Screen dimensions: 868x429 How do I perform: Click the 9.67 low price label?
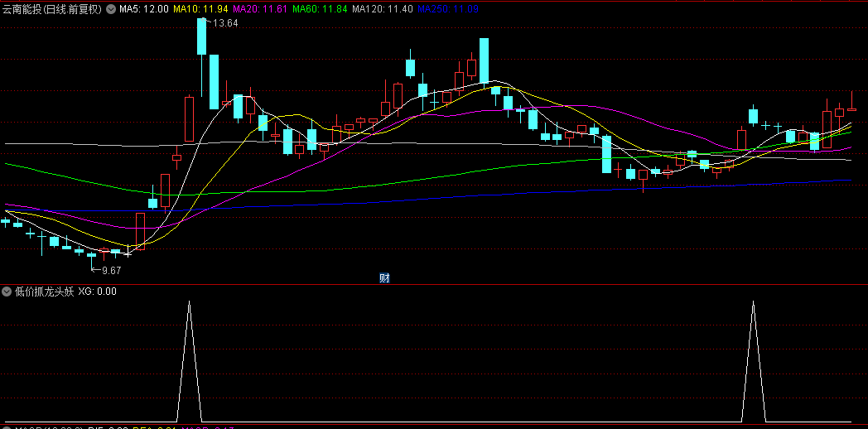(111, 271)
